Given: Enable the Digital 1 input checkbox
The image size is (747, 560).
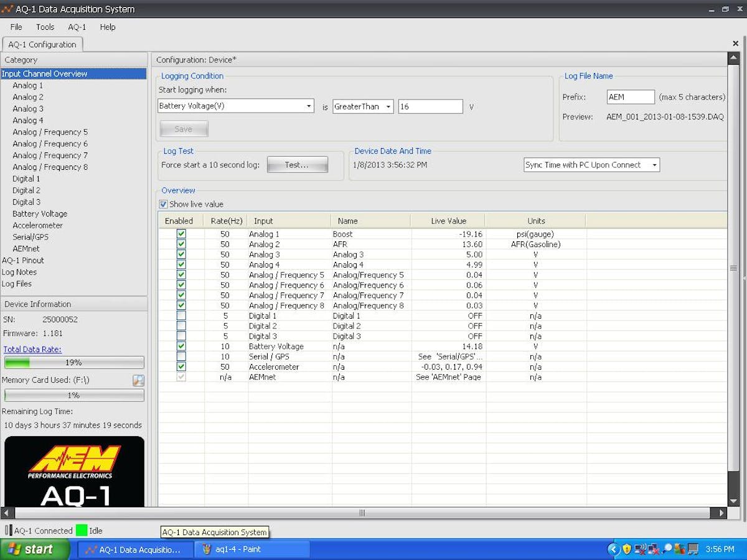Looking at the screenshot, I should 181,316.
